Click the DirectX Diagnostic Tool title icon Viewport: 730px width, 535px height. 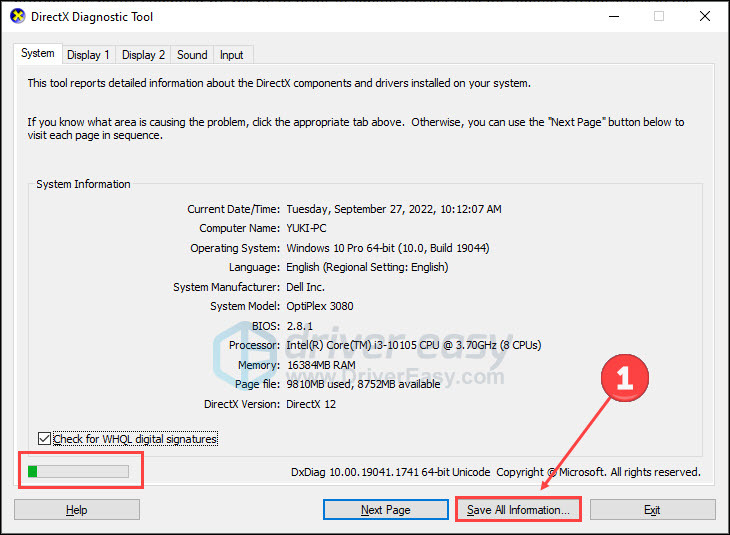pyautogui.click(x=18, y=16)
